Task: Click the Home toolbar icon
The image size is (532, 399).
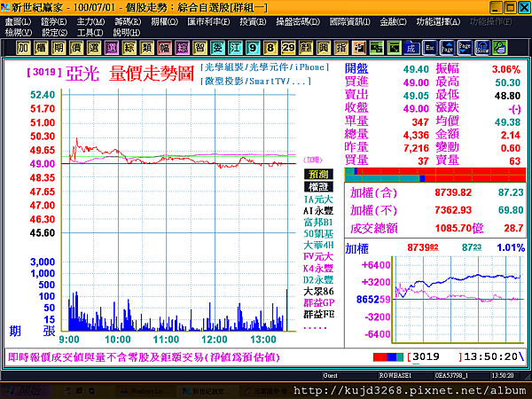Action: tap(482, 48)
